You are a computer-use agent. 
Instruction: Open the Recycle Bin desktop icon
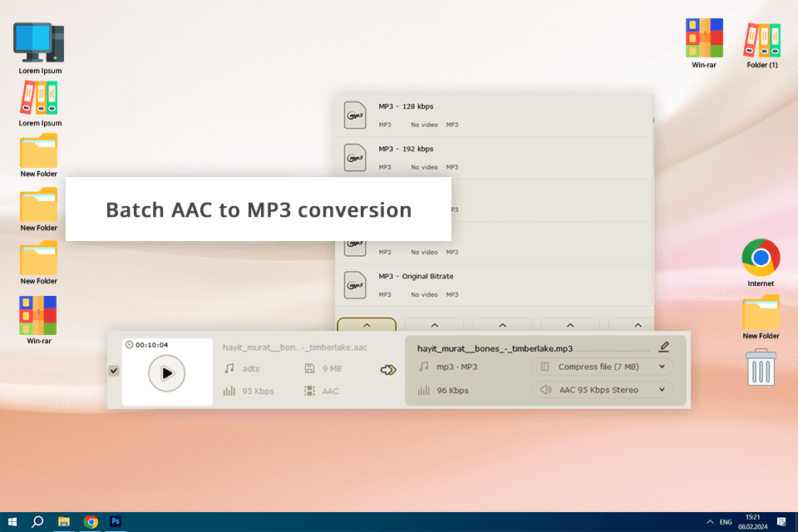pos(761,367)
